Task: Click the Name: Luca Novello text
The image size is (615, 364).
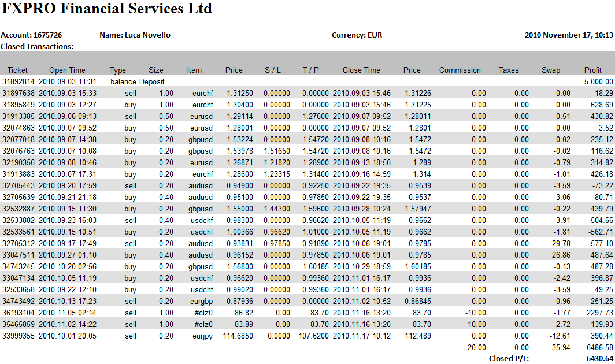Action: pyautogui.click(x=135, y=35)
